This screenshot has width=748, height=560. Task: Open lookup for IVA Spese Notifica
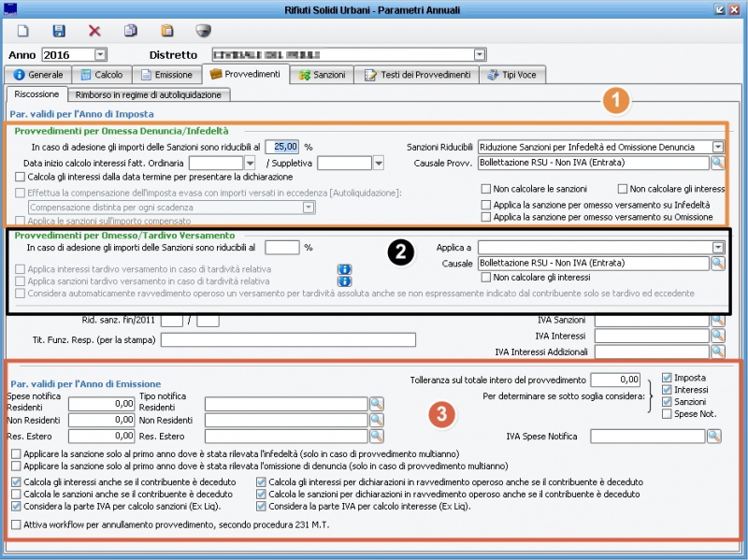[x=714, y=436]
